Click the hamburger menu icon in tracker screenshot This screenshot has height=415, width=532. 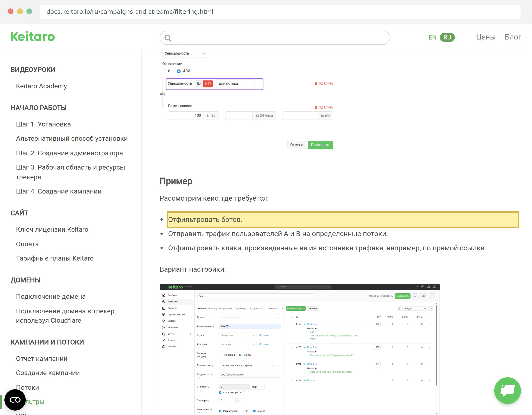point(164,287)
